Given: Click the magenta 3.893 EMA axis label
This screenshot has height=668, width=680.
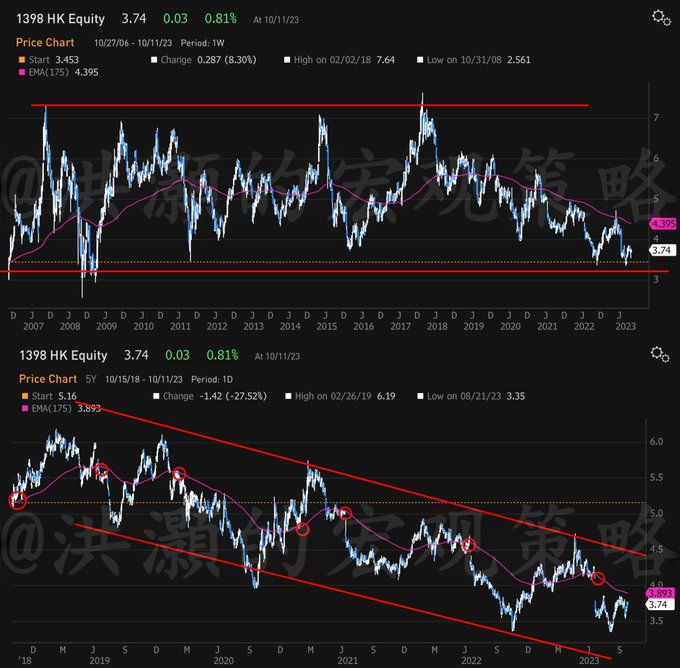Looking at the screenshot, I should click(x=660, y=593).
